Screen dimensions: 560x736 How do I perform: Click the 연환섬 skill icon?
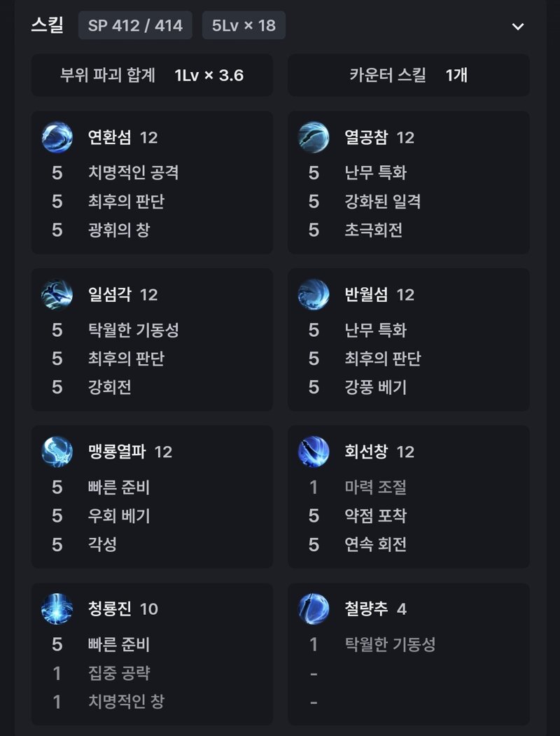click(57, 137)
